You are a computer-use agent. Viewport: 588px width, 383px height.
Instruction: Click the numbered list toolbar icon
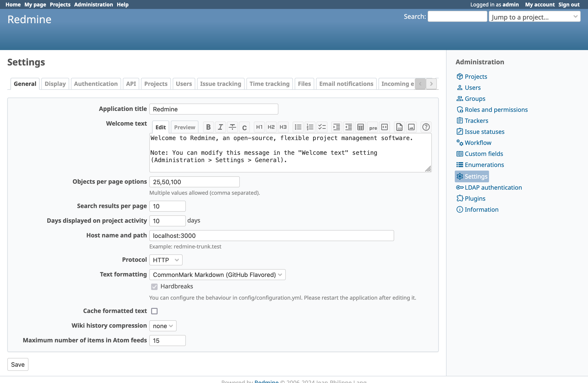(x=310, y=127)
